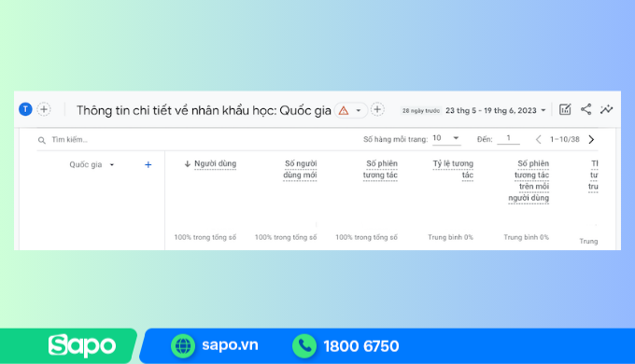Open the 'Quốc gia' dimension dropdown

(x=92, y=165)
